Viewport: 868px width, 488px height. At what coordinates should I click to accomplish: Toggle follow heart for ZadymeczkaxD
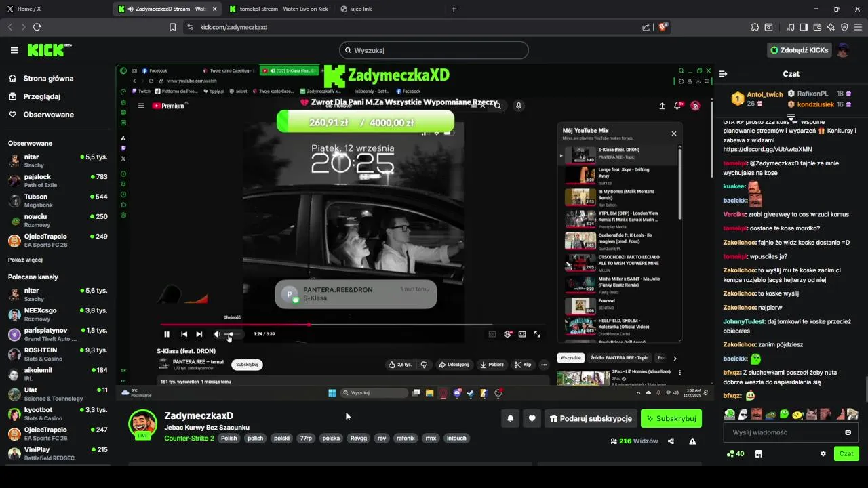(532, 419)
